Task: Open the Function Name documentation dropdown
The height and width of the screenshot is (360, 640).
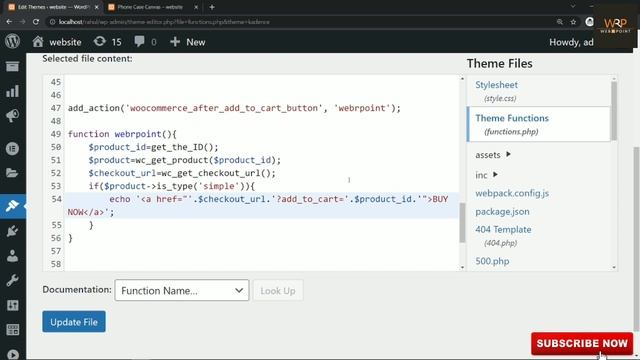Action: coord(182,290)
